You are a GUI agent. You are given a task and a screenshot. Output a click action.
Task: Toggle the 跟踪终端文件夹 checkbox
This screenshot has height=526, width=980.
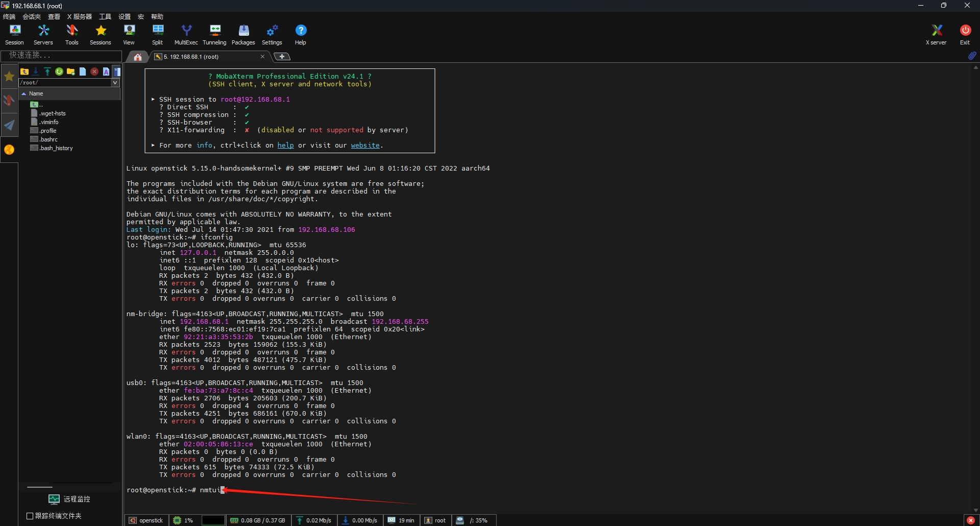pos(30,516)
